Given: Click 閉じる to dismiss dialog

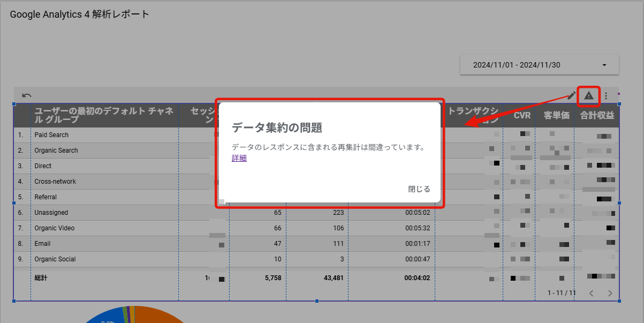Looking at the screenshot, I should [x=419, y=189].
